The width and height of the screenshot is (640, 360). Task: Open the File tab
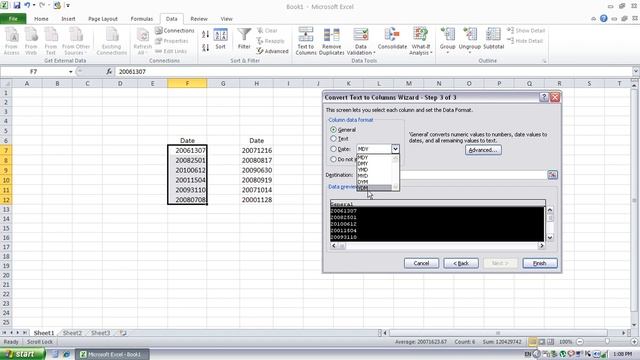[x=13, y=19]
